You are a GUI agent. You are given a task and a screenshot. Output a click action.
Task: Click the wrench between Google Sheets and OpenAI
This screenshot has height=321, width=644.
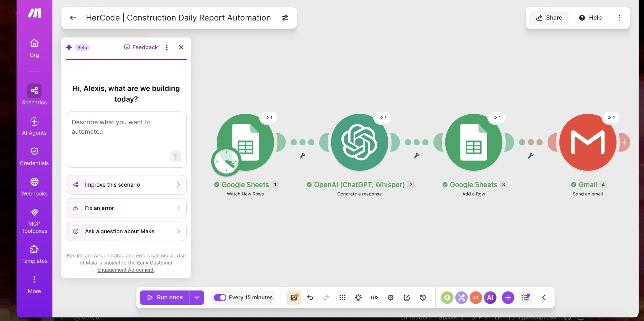tap(303, 155)
